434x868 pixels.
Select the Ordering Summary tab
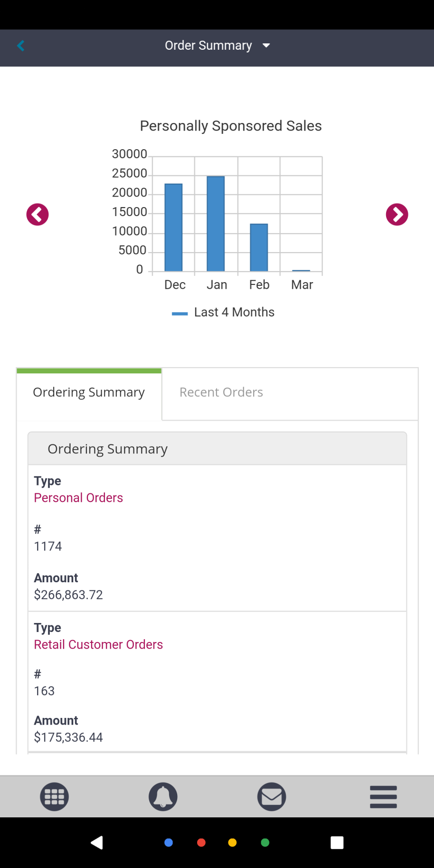pyautogui.click(x=89, y=392)
